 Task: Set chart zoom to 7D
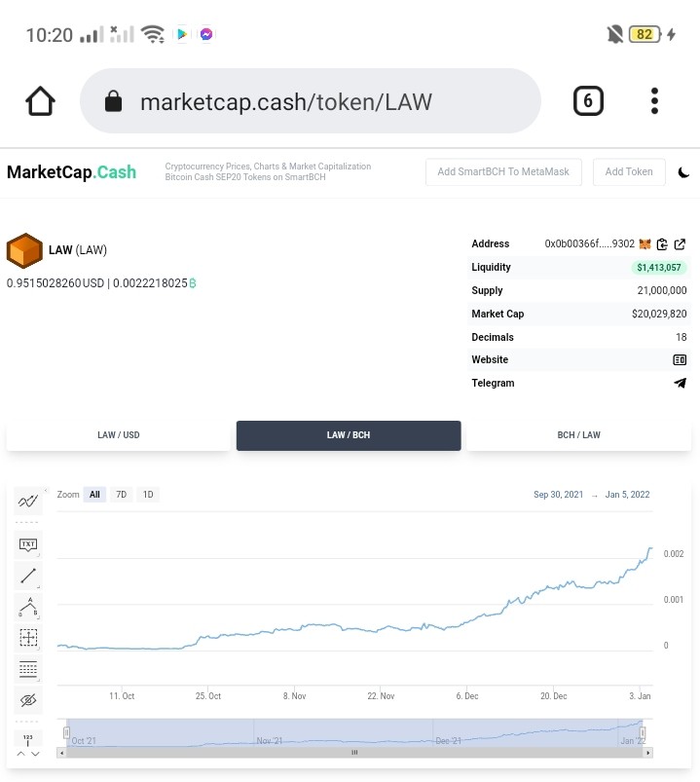point(121,495)
